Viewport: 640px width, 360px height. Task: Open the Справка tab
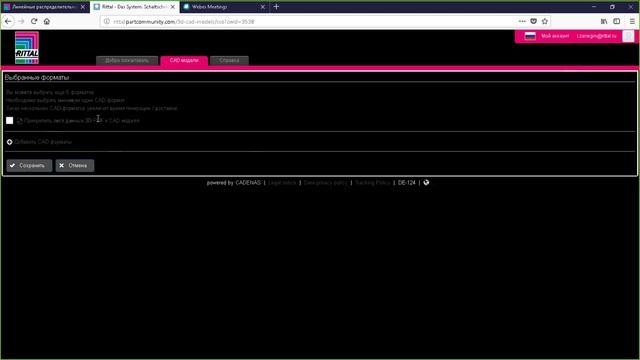pyautogui.click(x=229, y=60)
